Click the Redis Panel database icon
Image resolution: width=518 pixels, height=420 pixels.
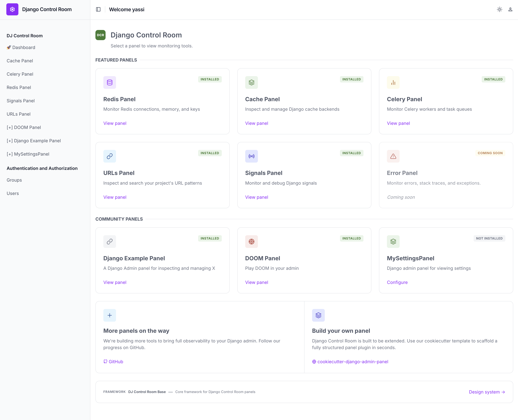(110, 82)
